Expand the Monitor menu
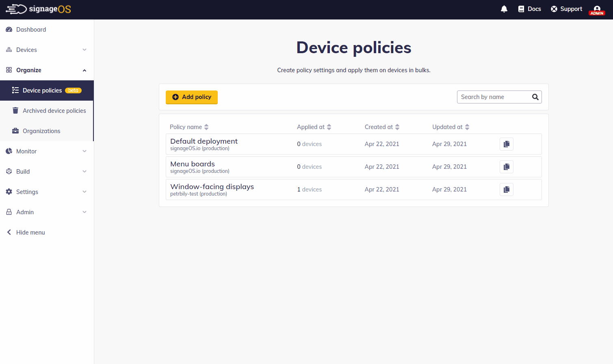 click(84, 151)
